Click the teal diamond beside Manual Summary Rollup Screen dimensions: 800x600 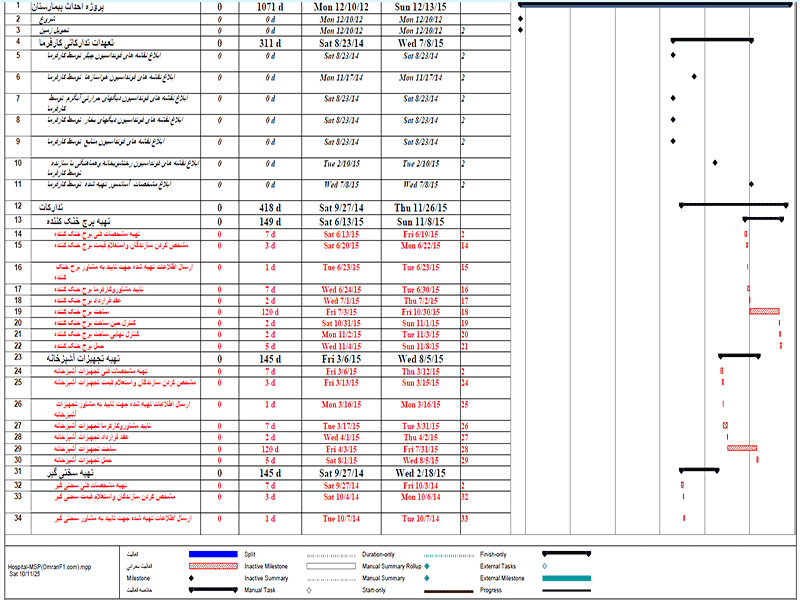(x=427, y=566)
